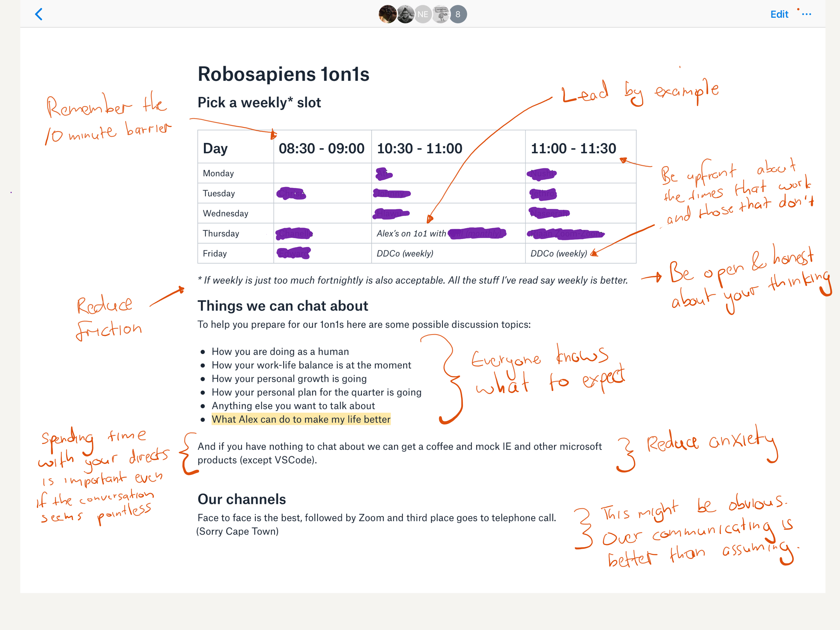Screen dimensions: 840x630
Task: Select the 'Our channels' heading
Action: [241, 499]
